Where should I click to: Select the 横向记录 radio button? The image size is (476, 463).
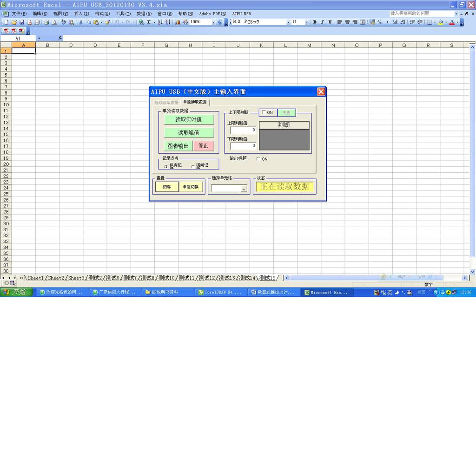pyautogui.click(x=193, y=167)
